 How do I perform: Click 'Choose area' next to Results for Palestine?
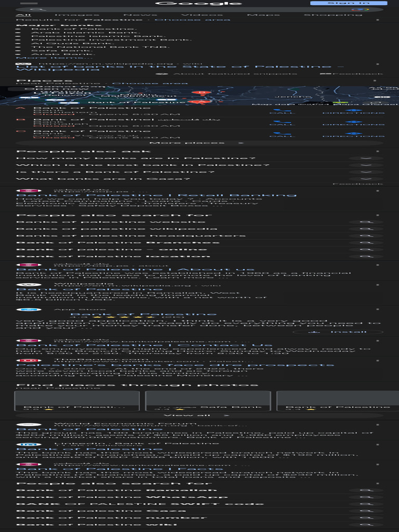(x=192, y=20)
